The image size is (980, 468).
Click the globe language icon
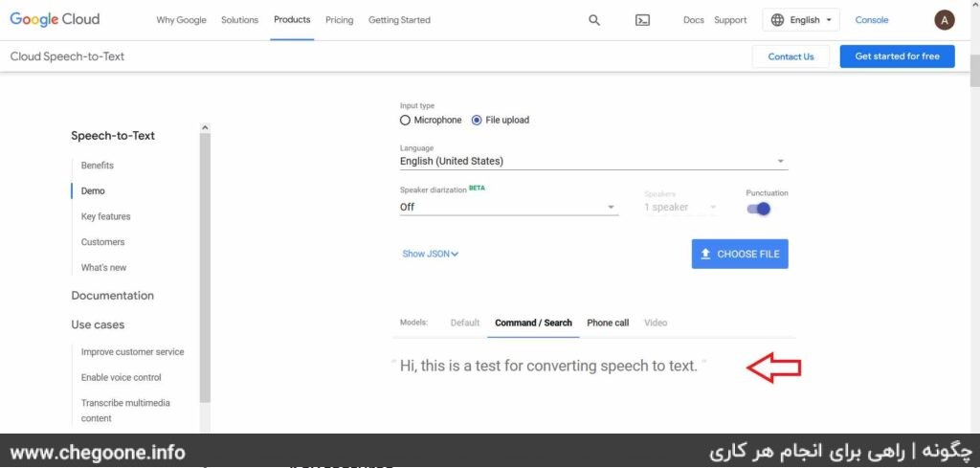[777, 20]
